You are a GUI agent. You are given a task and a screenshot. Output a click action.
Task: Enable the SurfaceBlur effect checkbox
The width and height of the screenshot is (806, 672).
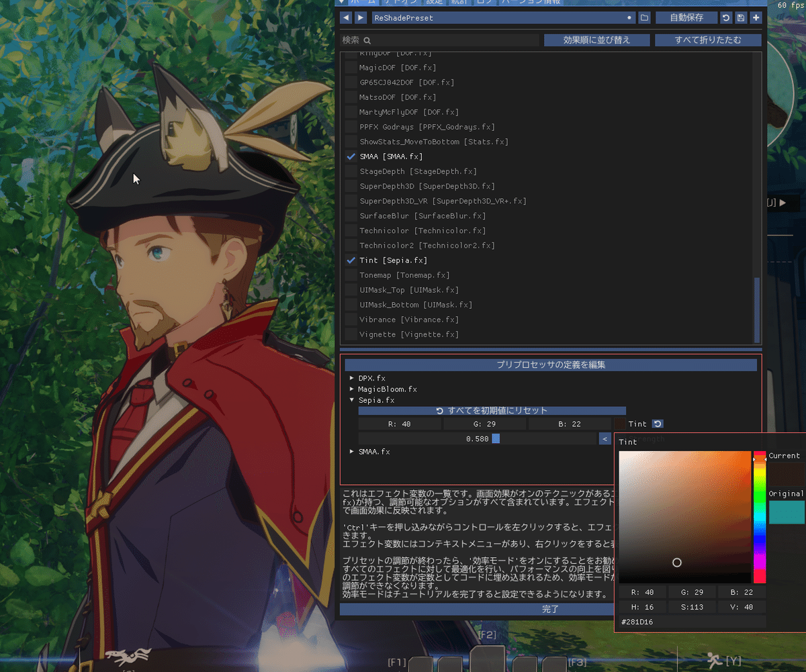click(x=351, y=216)
